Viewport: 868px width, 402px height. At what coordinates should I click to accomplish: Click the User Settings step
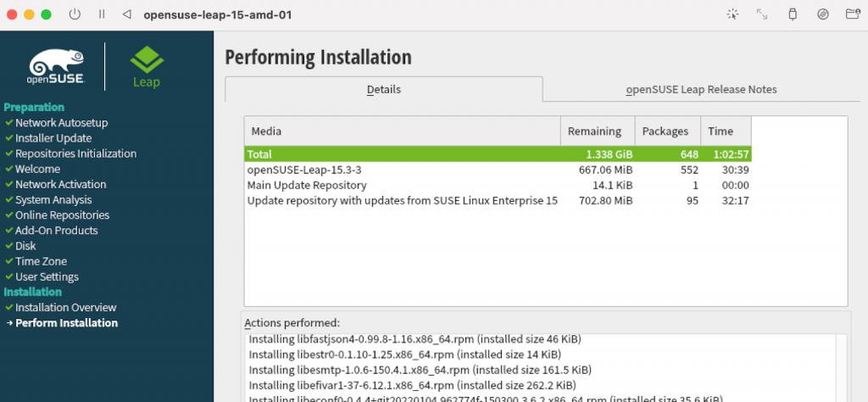point(47,276)
